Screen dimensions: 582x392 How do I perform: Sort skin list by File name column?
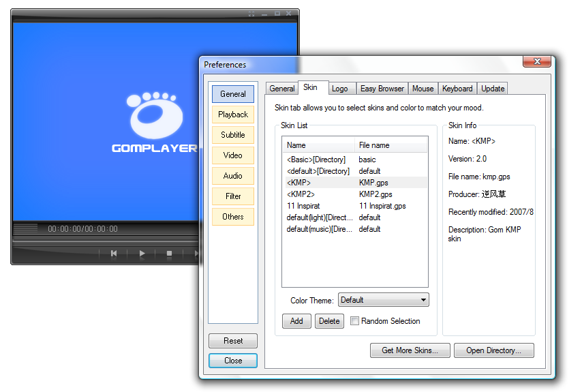pyautogui.click(x=391, y=145)
